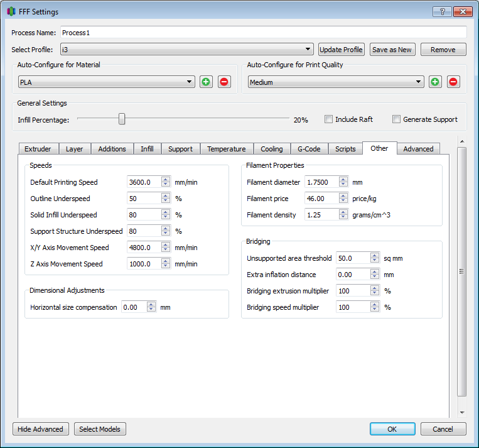479x448 pixels.
Task: Increase Filament density value
Action: (343, 212)
